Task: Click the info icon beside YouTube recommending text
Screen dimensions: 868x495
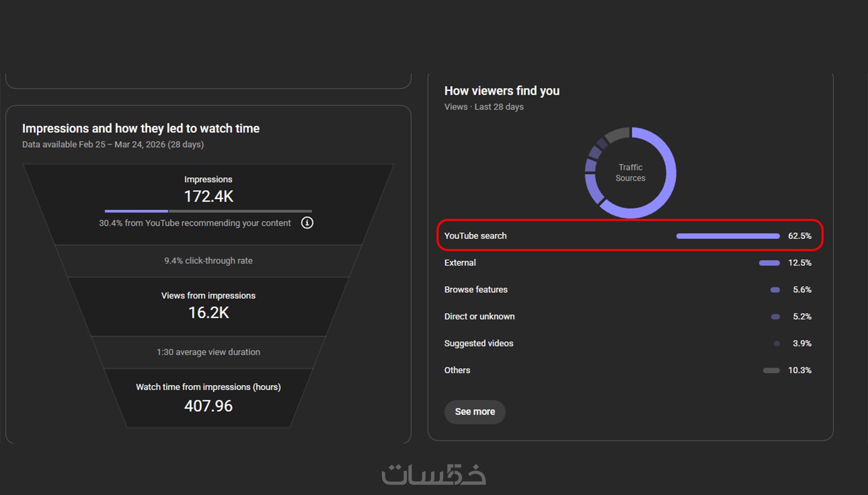Action: [307, 223]
